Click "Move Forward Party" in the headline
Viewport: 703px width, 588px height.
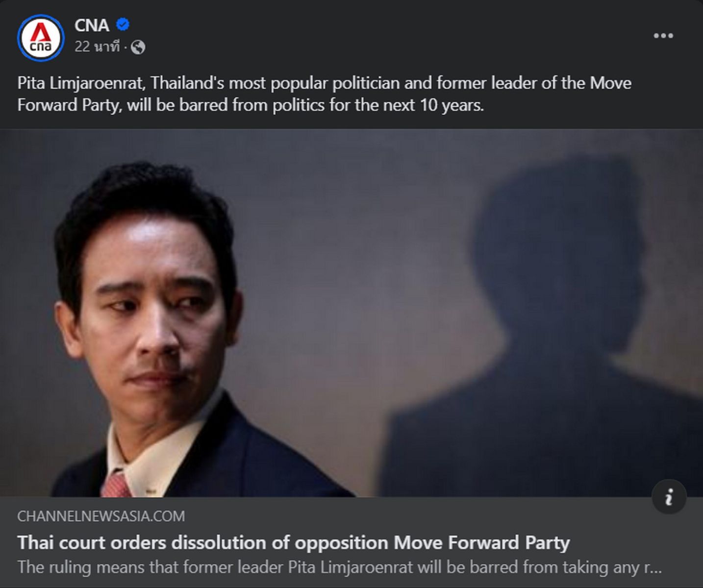click(481, 542)
